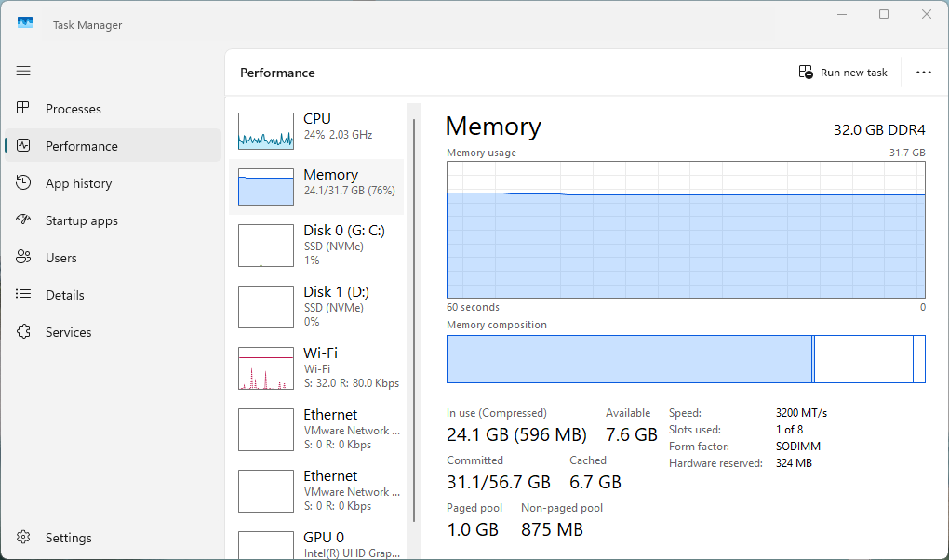949x560 pixels.
Task: Open the Users page
Action: (x=61, y=258)
